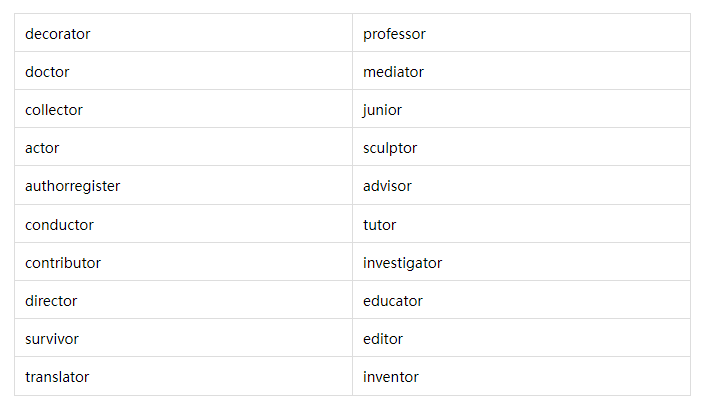Select the doctor cell

point(184,71)
